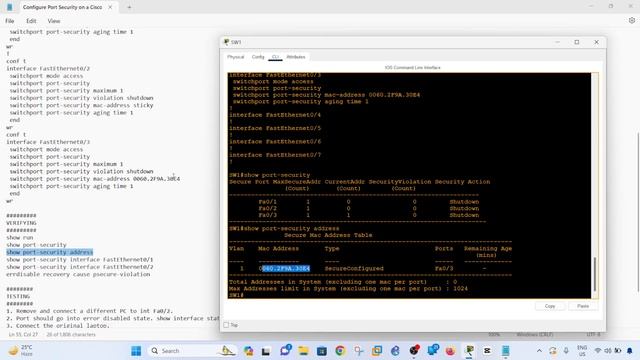Image resolution: width=640 pixels, height=360 pixels.
Task: Open the CapCut taskbar icon
Action: 487,351
